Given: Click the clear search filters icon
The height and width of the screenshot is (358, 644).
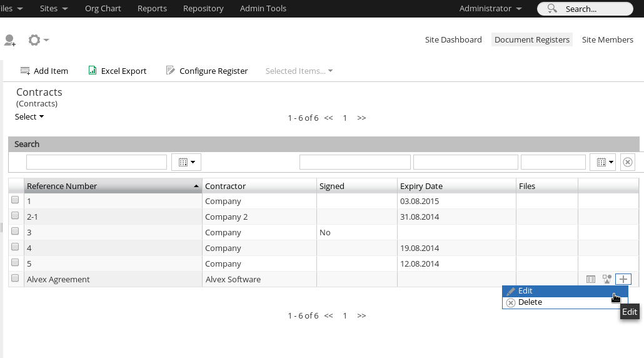Looking at the screenshot, I should pos(628,162).
